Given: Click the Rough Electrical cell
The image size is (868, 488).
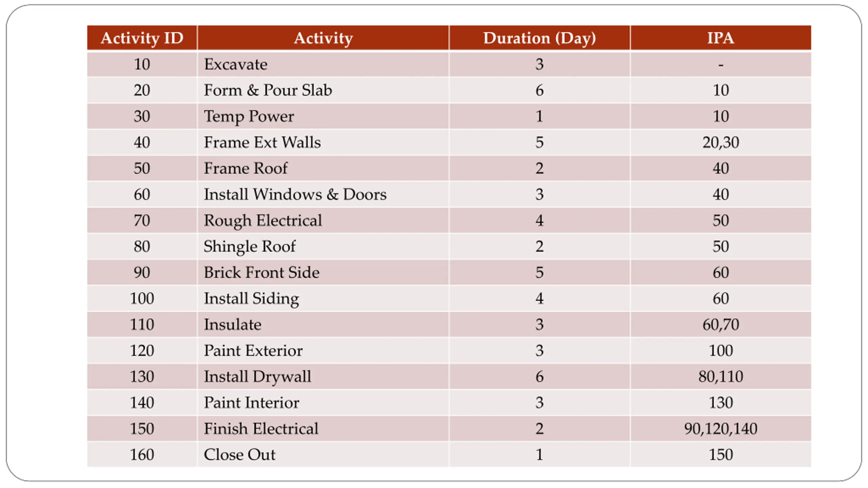Looking at the screenshot, I should [x=323, y=220].
